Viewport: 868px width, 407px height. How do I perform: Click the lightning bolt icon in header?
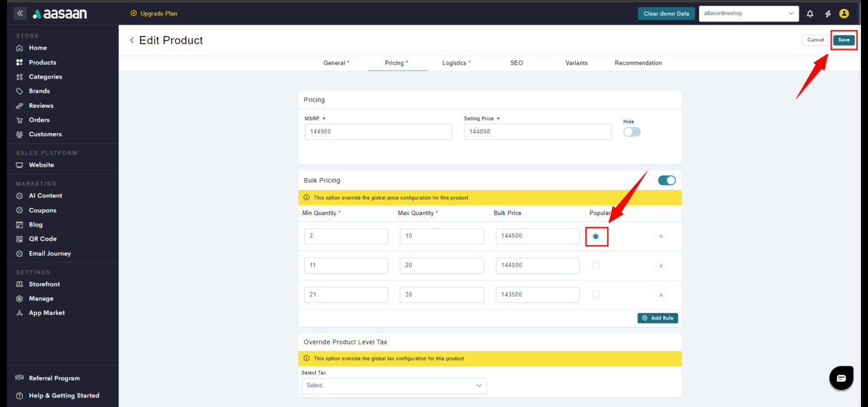(x=827, y=13)
